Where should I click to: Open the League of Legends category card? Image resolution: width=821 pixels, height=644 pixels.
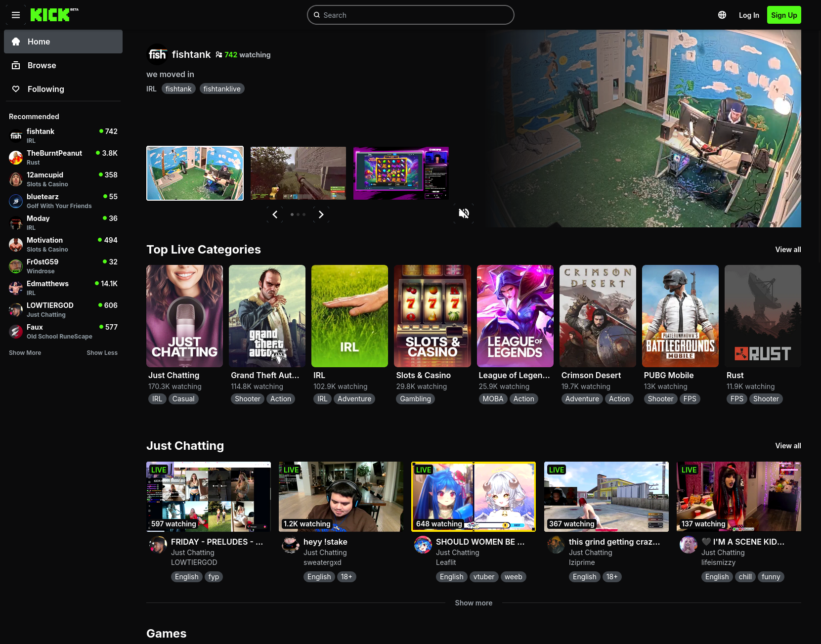click(515, 316)
